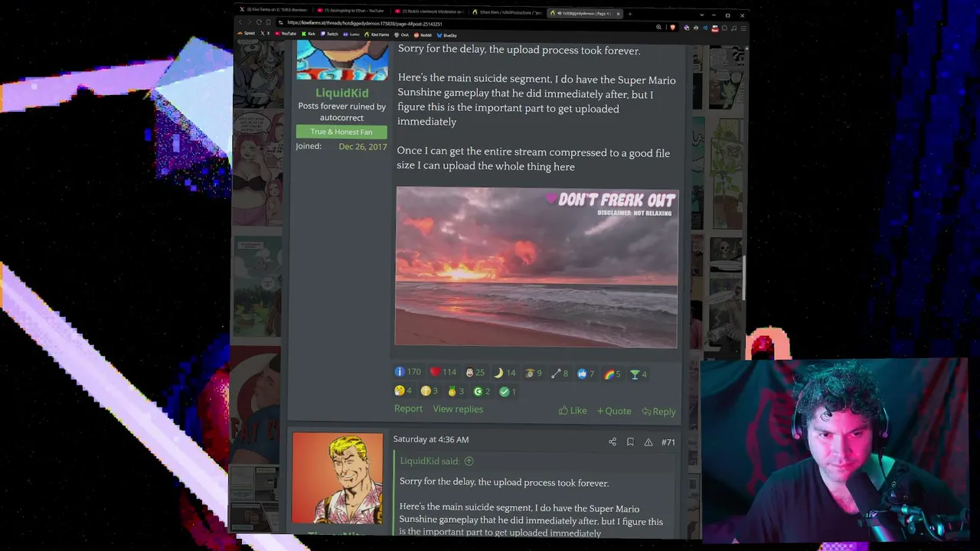The image size is (980, 551).
Task: Switch to the Kiwi Farms on X tab
Action: (273, 11)
